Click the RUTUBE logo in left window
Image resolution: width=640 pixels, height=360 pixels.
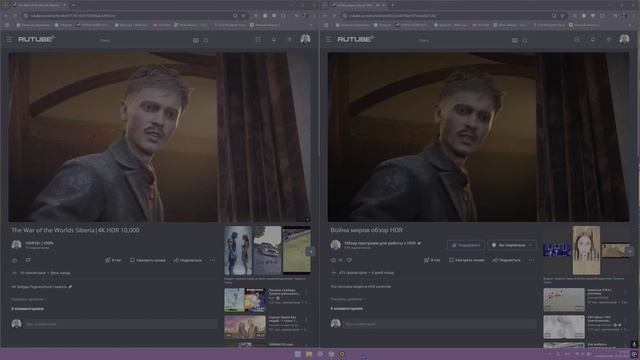point(36,39)
